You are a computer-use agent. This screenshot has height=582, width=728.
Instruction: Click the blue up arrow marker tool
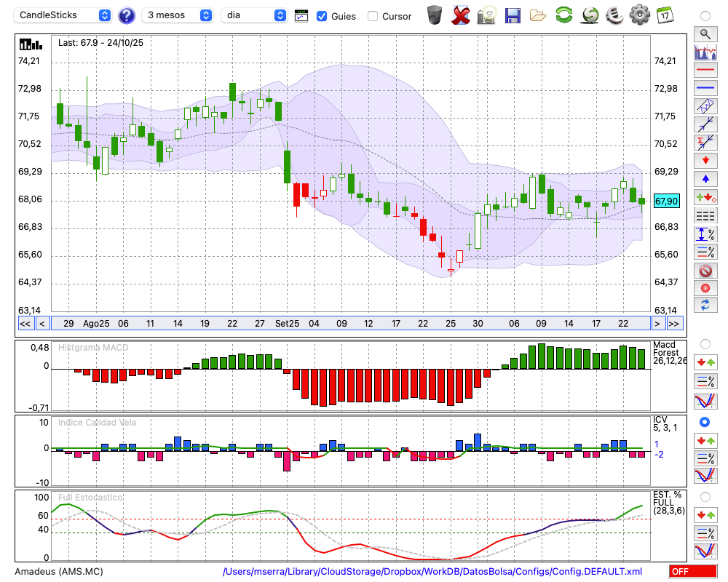705,179
